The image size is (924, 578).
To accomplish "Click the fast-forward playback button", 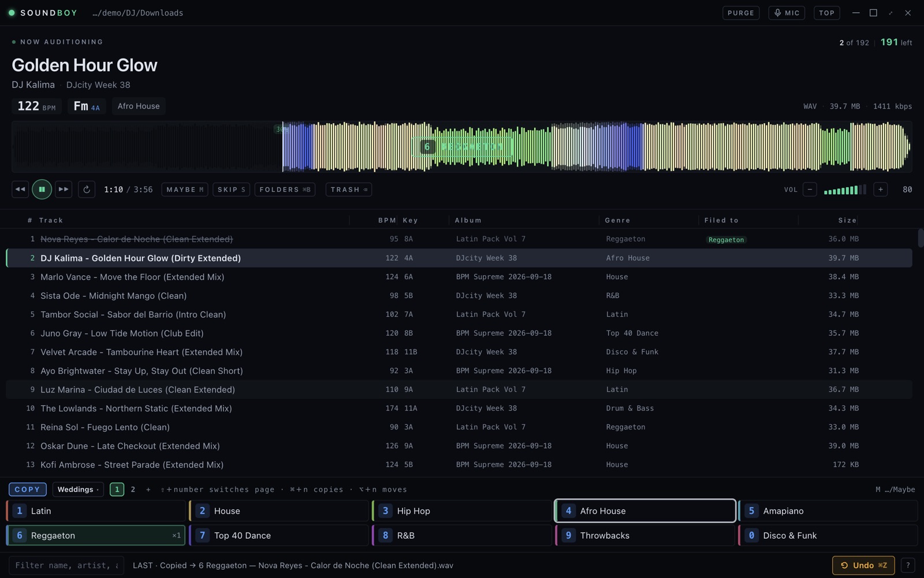I will pyautogui.click(x=64, y=190).
